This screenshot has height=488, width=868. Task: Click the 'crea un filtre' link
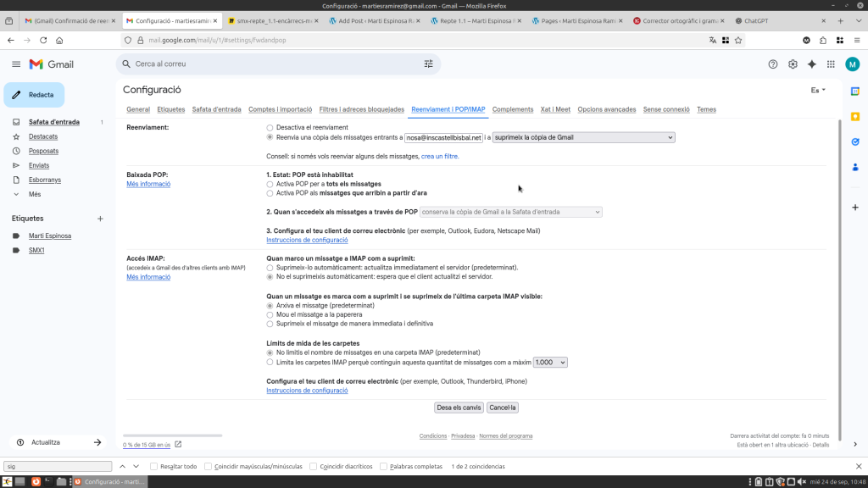click(x=440, y=156)
